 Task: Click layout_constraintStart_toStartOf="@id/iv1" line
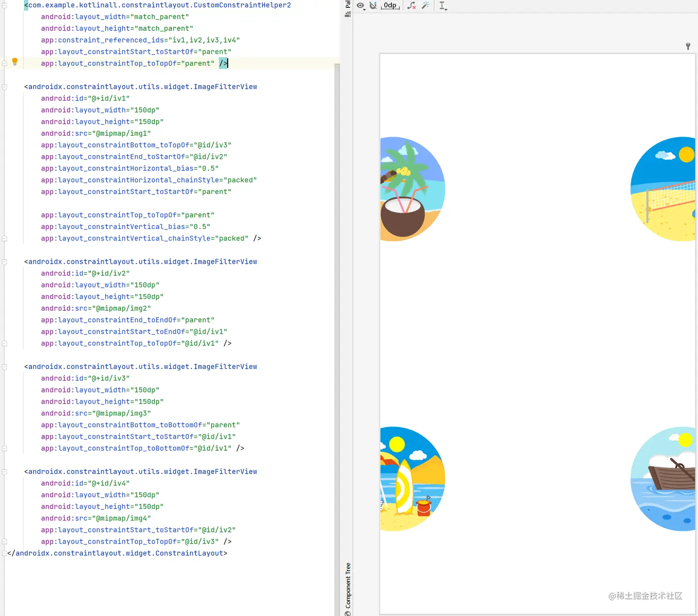click(x=138, y=437)
